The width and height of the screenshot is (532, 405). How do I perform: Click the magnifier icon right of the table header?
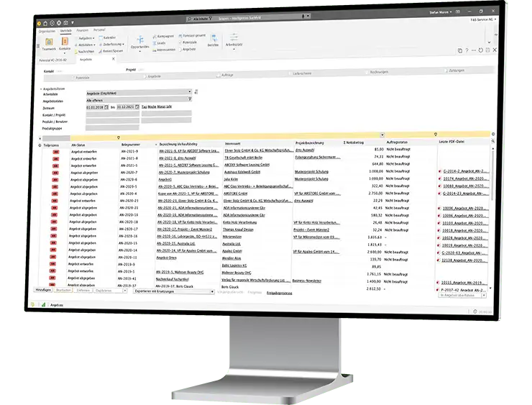493,141
